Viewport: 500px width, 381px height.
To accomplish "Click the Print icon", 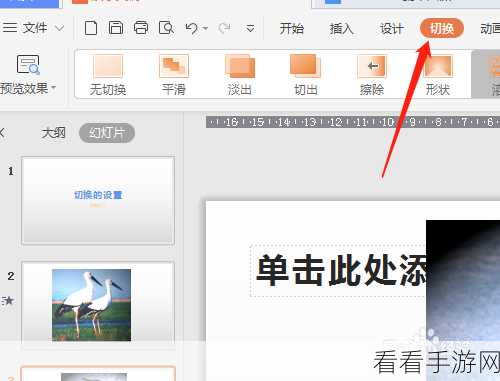I will [141, 28].
